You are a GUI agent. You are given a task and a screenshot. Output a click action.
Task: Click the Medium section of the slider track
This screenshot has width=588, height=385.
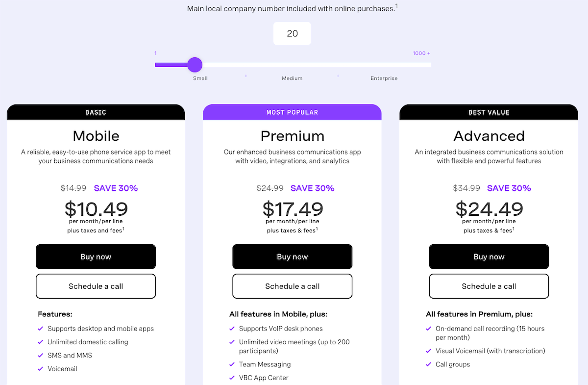[292, 64]
